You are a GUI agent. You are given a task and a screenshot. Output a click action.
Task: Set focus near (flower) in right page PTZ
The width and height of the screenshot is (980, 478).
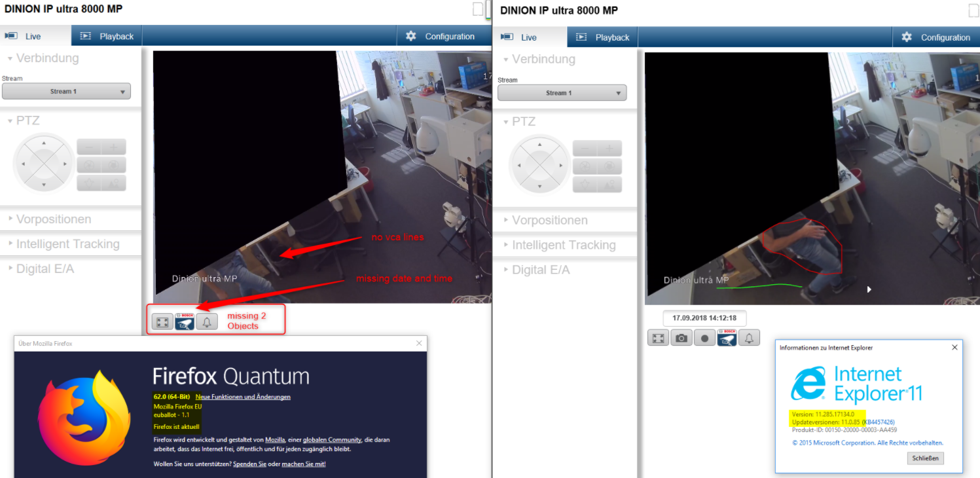[x=585, y=185]
